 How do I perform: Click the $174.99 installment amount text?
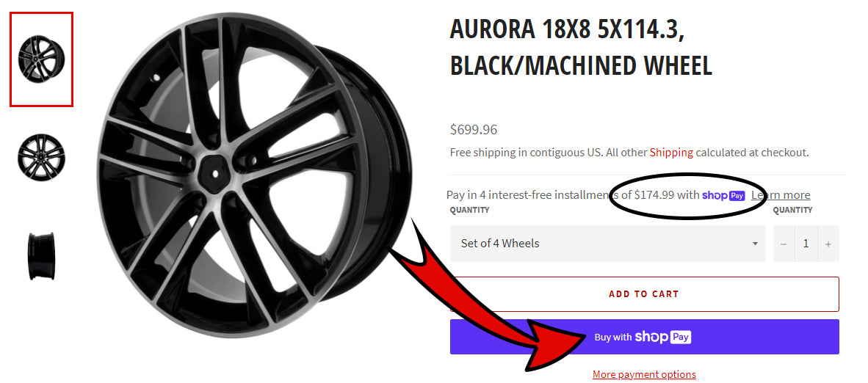(654, 195)
